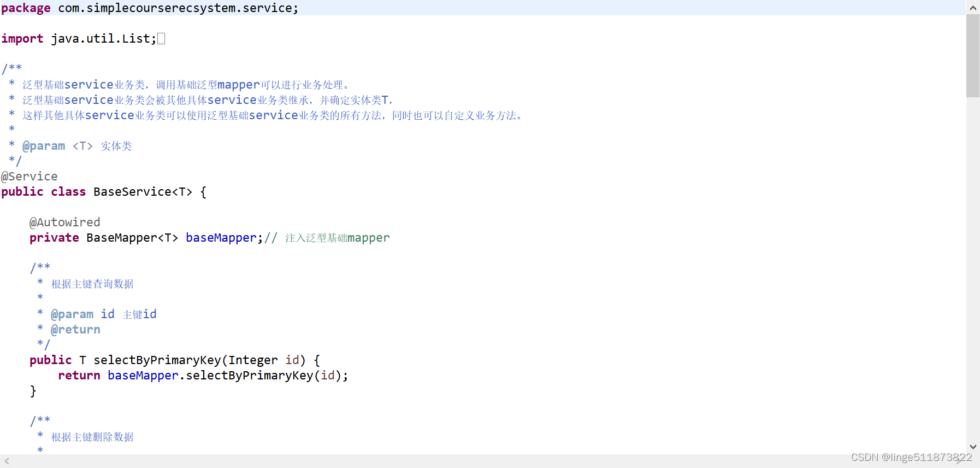Click the selectByPrimaryKey method declaration name

[x=157, y=360]
